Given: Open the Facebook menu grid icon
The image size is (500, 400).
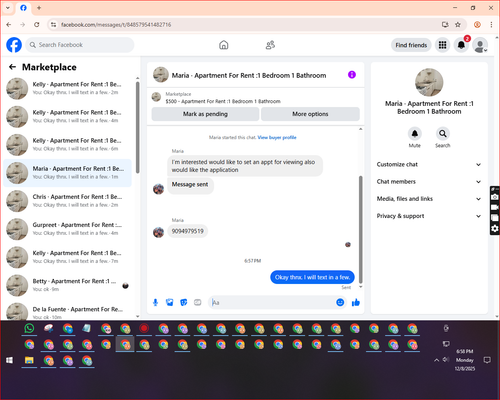Looking at the screenshot, I should 442,45.
